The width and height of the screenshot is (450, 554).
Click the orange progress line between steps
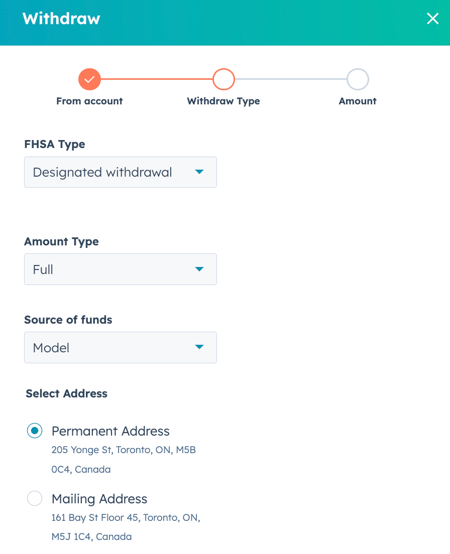pyautogui.click(x=156, y=79)
